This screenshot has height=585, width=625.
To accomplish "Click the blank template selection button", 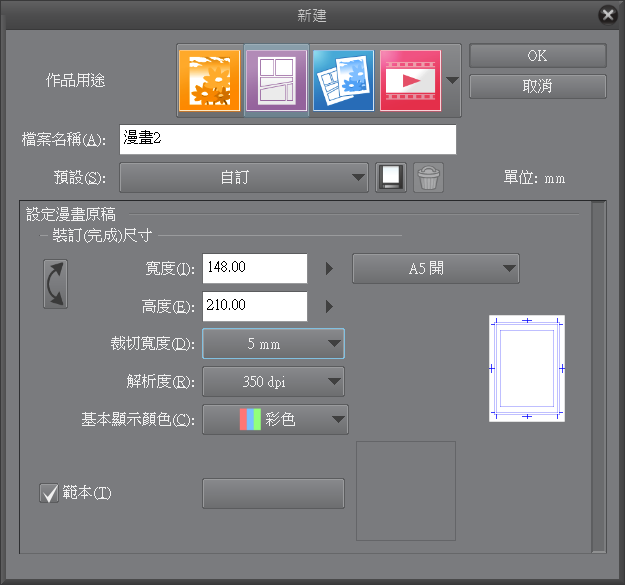I will 273,494.
